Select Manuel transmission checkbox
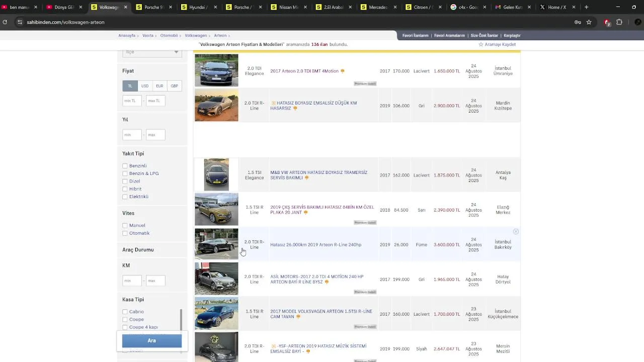 click(x=125, y=225)
